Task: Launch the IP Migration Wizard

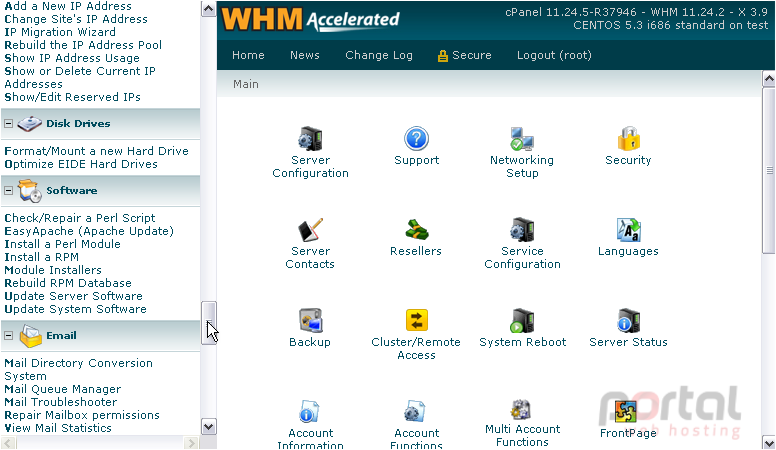Action: 60,32
